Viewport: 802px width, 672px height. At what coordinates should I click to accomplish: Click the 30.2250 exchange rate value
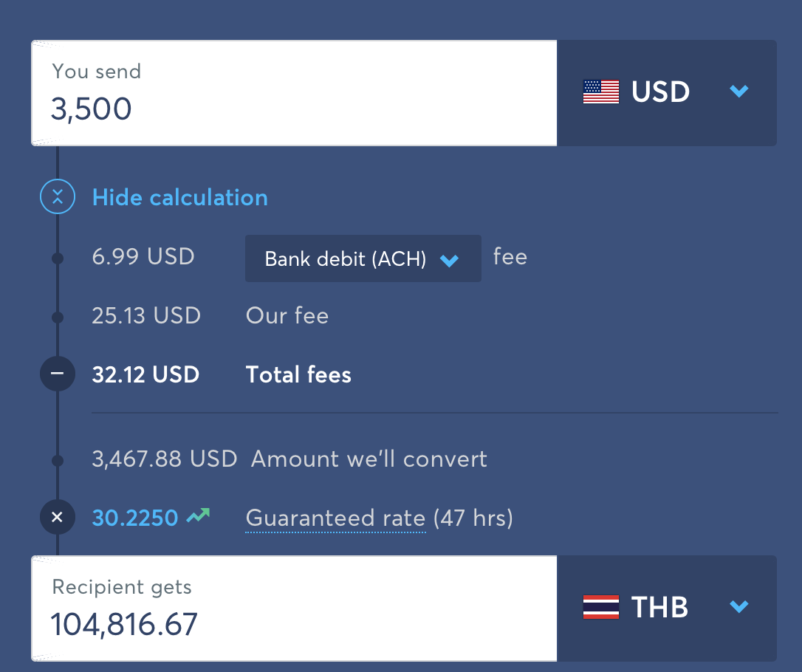click(x=135, y=518)
